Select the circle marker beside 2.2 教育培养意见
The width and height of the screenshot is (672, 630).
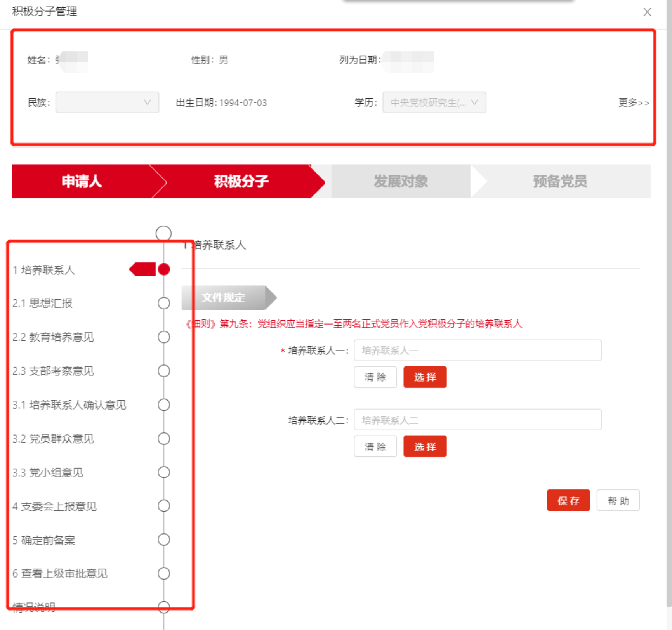coord(164,337)
